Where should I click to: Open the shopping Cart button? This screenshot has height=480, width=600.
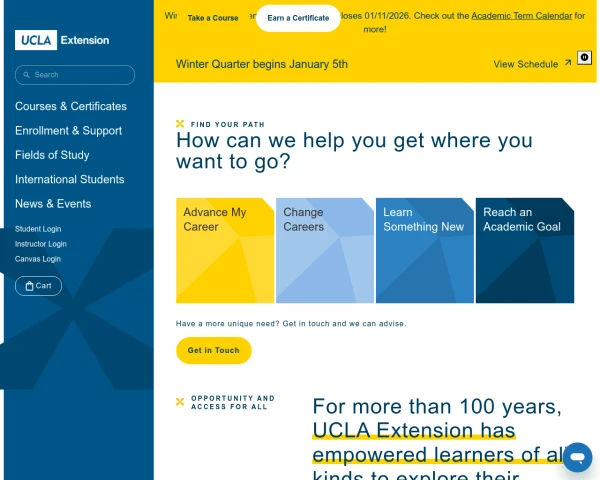point(38,286)
